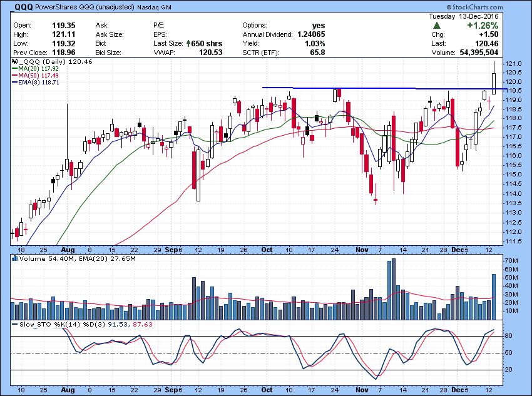Click the Bid Size field label

[x=108, y=53]
